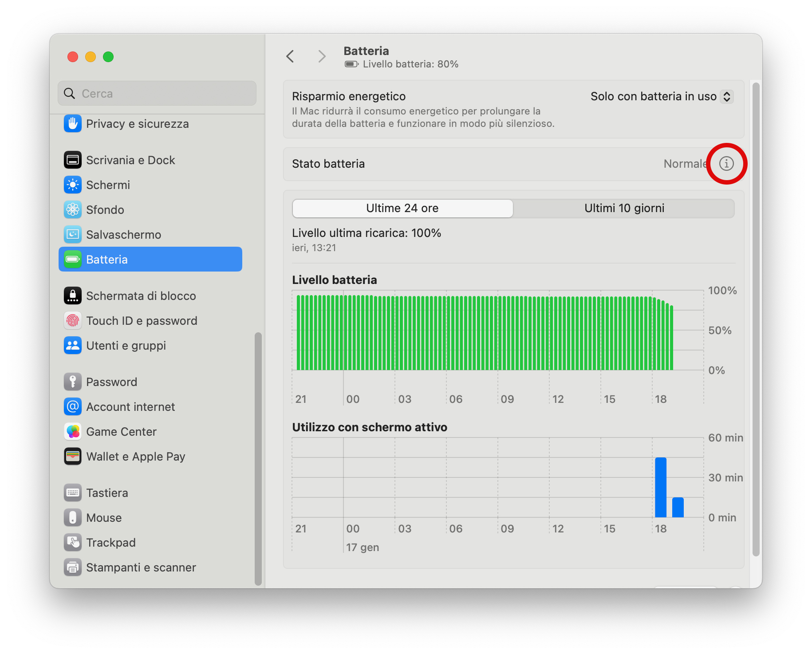Click the Touch ID fingerprint icon
Image resolution: width=812 pixels, height=654 pixels.
click(x=73, y=321)
